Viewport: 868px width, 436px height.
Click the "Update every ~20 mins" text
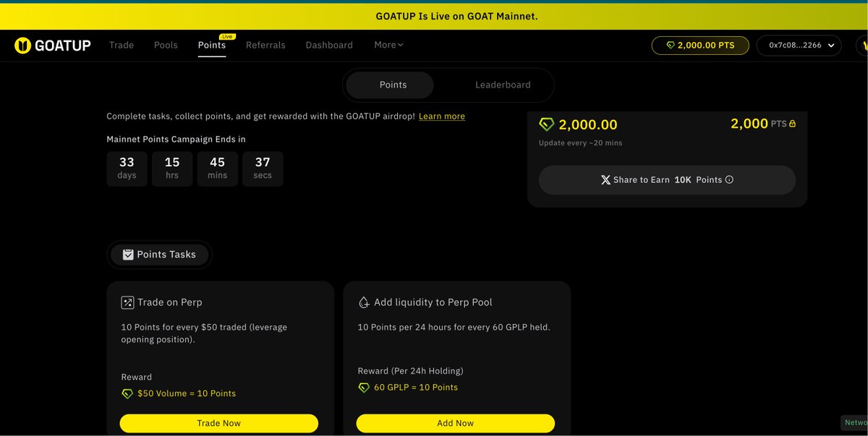point(580,143)
